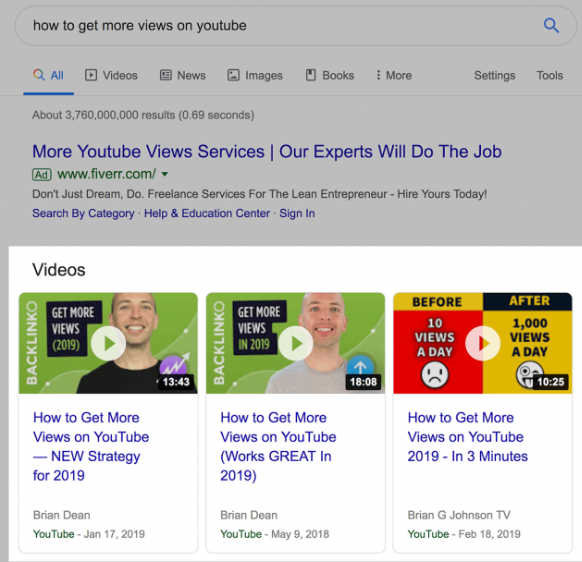Screen dimensions: 582x562
Task: Click the purple chart badge on first thumbnail
Action: point(174,367)
